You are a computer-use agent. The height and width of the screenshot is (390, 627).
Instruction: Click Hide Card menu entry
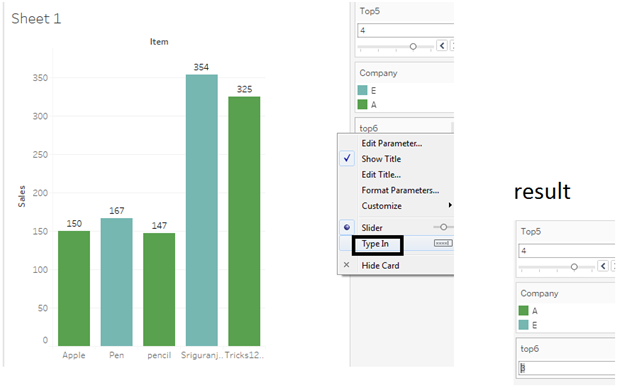coord(380,265)
